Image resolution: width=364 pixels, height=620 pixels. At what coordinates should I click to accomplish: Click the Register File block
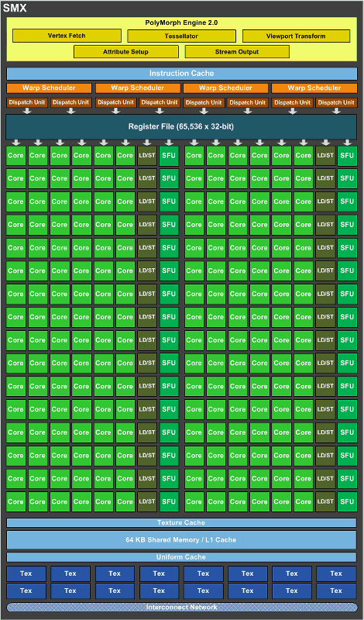(x=181, y=126)
